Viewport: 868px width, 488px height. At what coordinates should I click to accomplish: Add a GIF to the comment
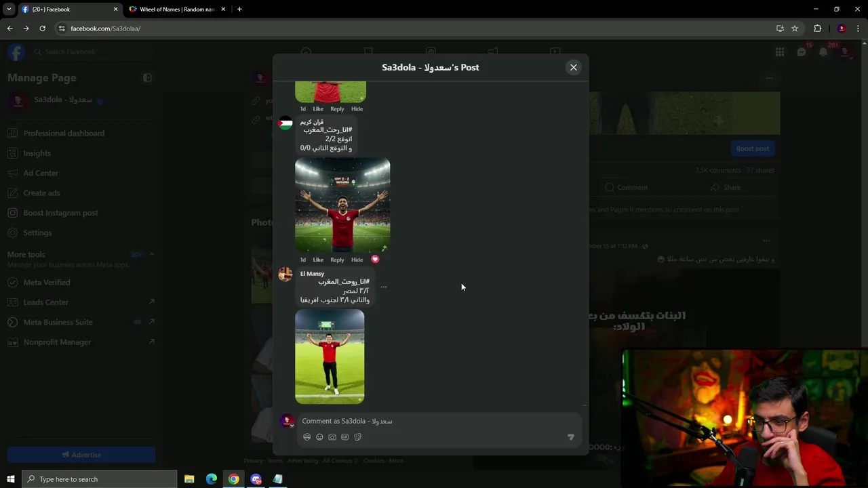(x=345, y=437)
